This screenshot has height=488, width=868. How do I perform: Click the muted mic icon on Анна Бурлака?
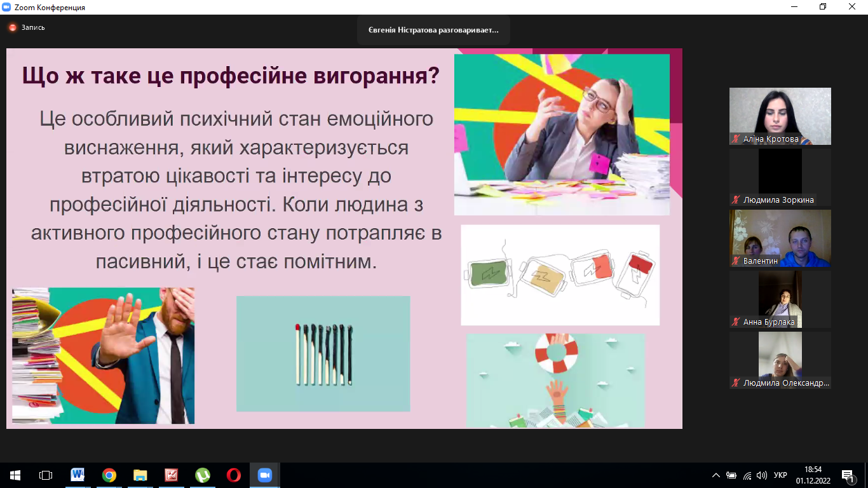pyautogui.click(x=736, y=322)
